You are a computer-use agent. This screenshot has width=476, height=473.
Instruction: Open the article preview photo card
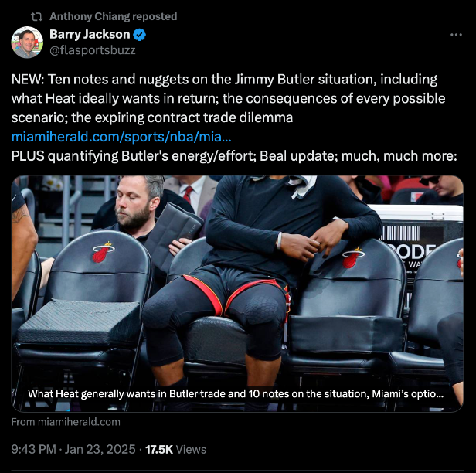point(237,293)
